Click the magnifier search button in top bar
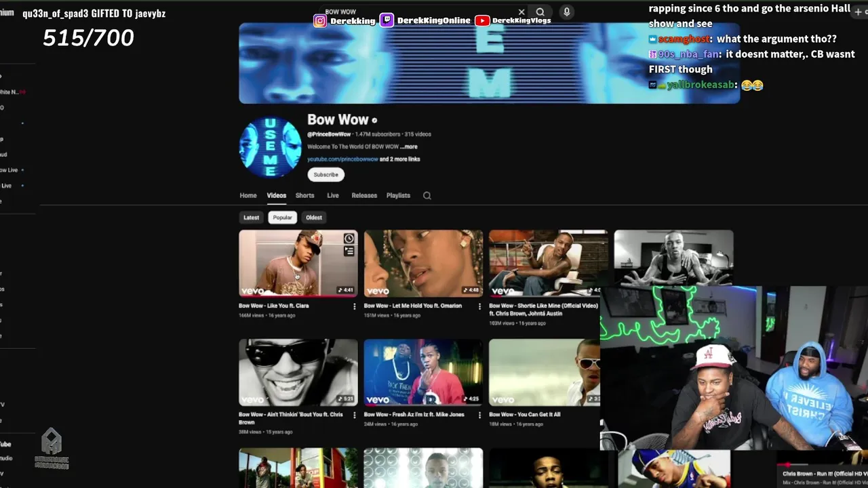Image resolution: width=868 pixels, height=488 pixels. [x=540, y=12]
